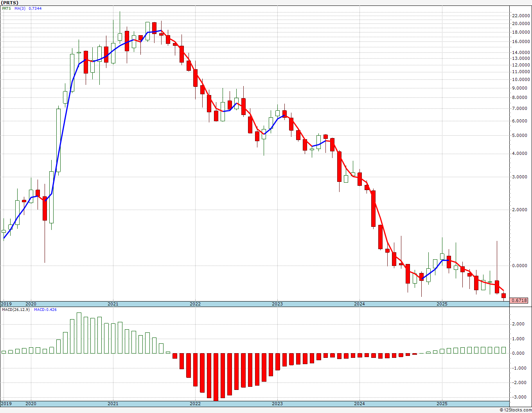Click 2023 on the price chart time axis
532x413 pixels.
pos(277,304)
